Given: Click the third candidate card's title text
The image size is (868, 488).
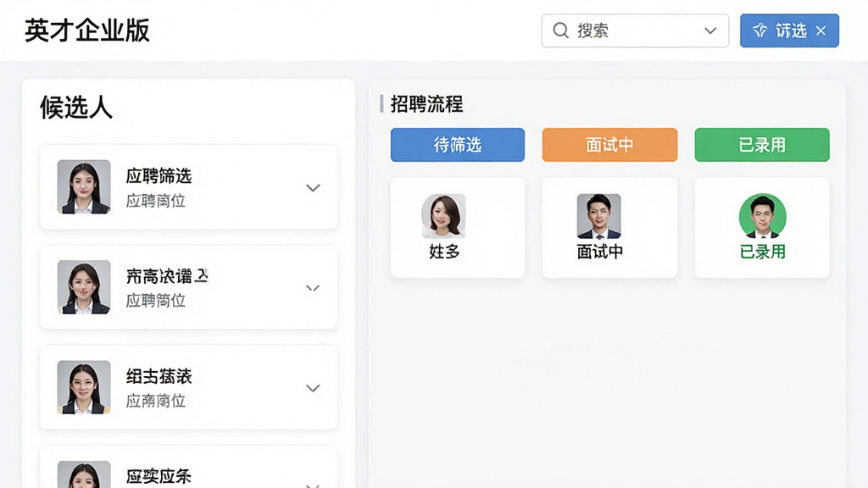Looking at the screenshot, I should [159, 376].
